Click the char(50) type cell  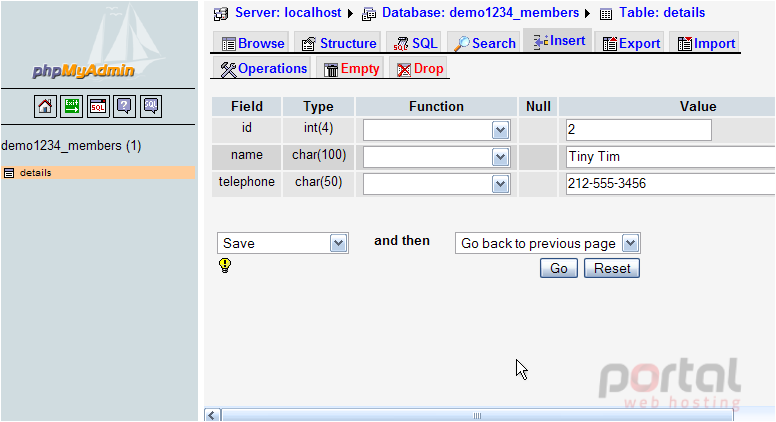(x=318, y=182)
